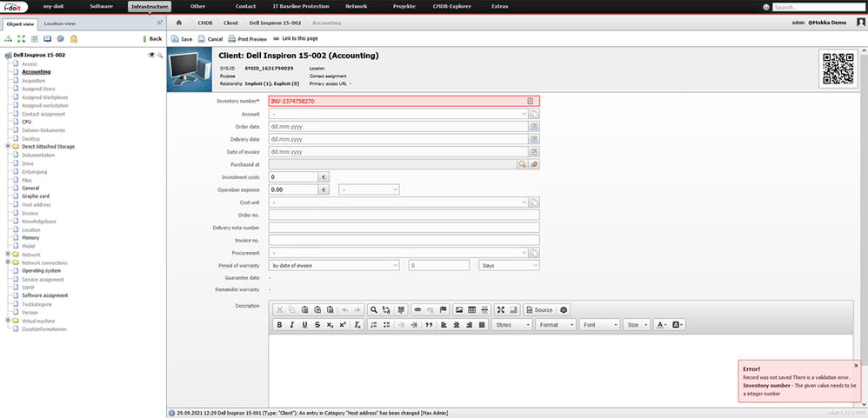Click the print icon in editor toolbar
Image resolution: width=868 pixels, height=418 pixels.
click(564, 309)
